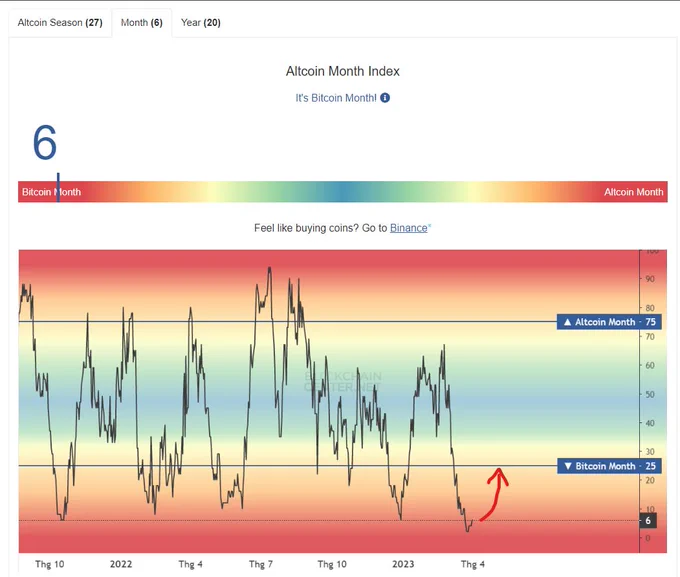The width and height of the screenshot is (680, 577).
Task: Click the Bitcoin Month label on gradient bar
Action: click(52, 192)
